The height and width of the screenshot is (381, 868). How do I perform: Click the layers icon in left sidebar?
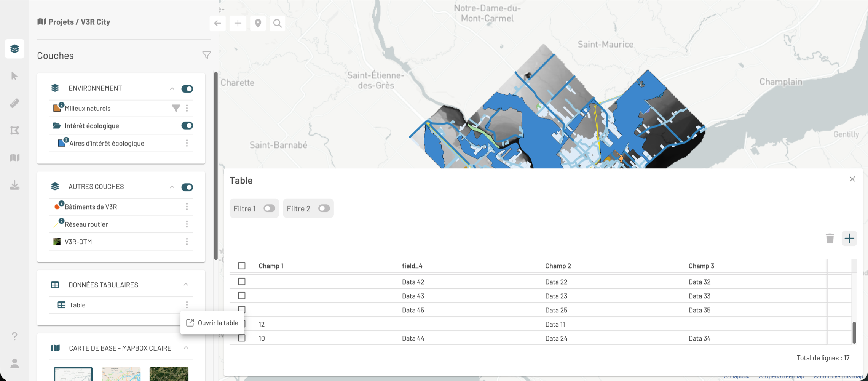click(x=14, y=49)
